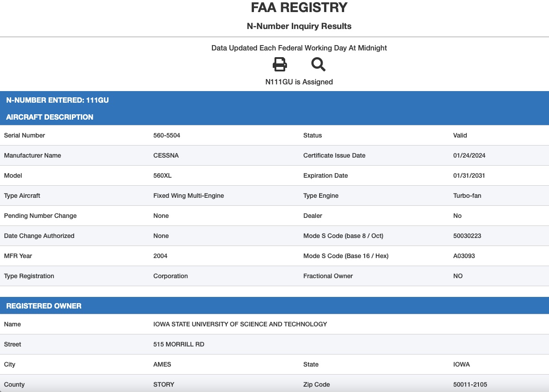Select manufacturer value CESSNA
This screenshot has width=549, height=392.
[x=166, y=155]
